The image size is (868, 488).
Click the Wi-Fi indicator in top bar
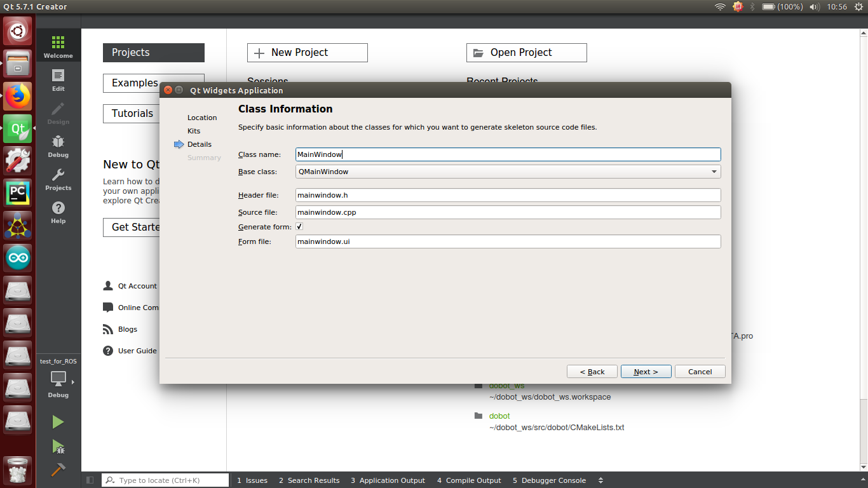click(x=720, y=7)
